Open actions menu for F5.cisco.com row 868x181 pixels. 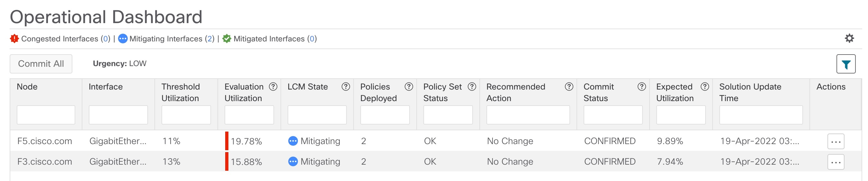tap(836, 141)
